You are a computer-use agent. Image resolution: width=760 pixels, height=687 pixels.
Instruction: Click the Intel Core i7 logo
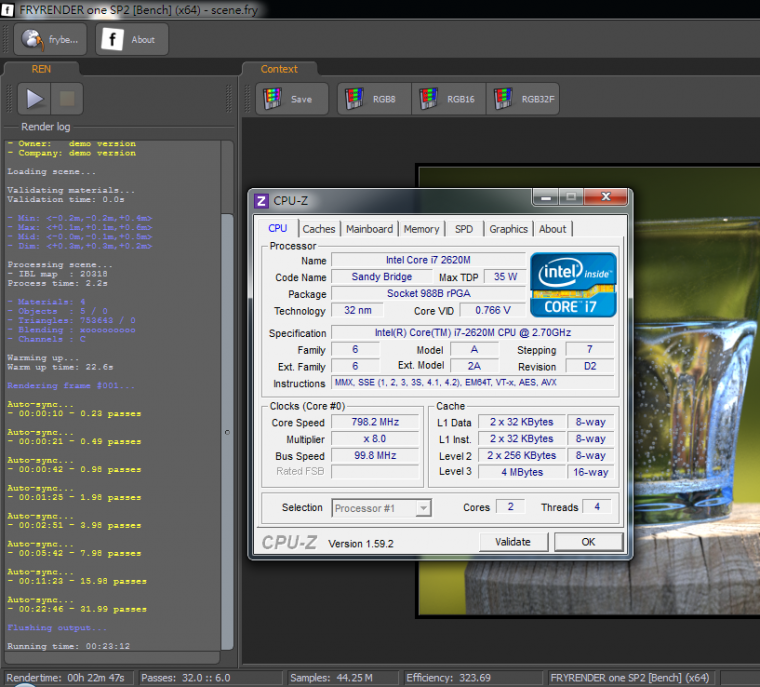572,285
